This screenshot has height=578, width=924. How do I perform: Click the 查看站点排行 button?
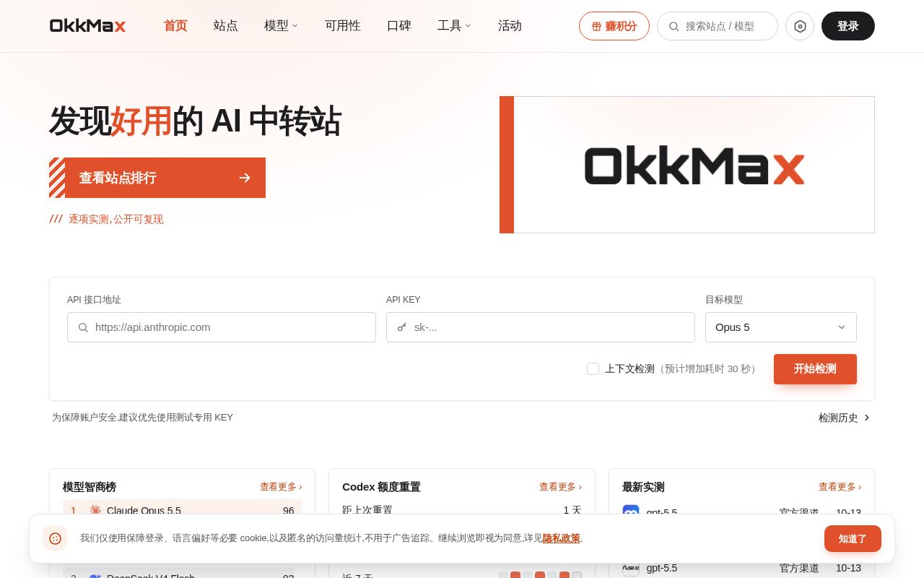pyautogui.click(x=157, y=178)
